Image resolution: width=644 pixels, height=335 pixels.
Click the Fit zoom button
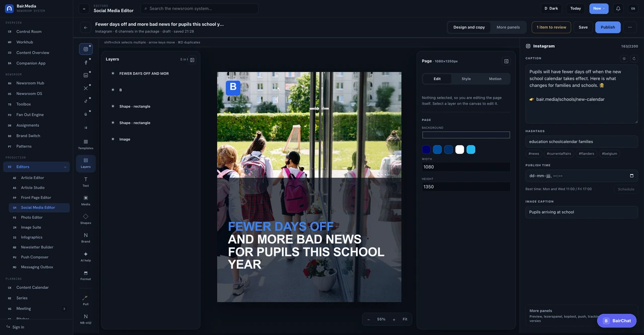(x=405, y=319)
